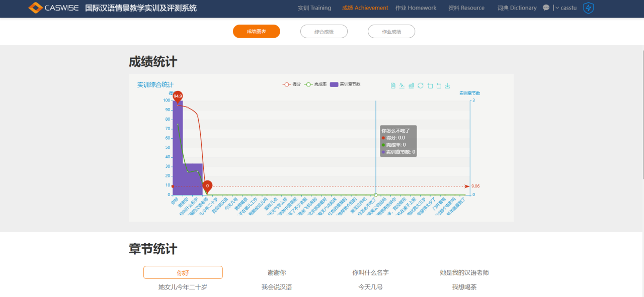The height and width of the screenshot is (297, 644).
Task: Click the page vertical scrollbar
Action: [642, 116]
